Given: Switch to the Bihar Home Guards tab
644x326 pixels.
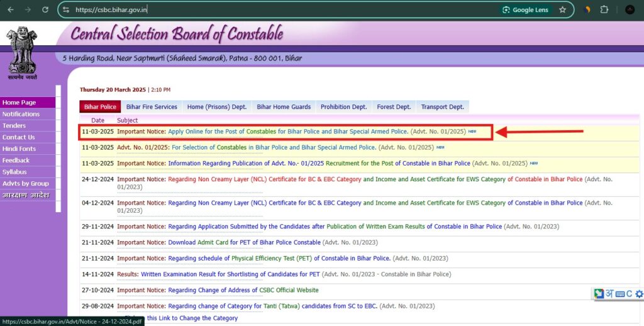Looking at the screenshot, I should 284,106.
